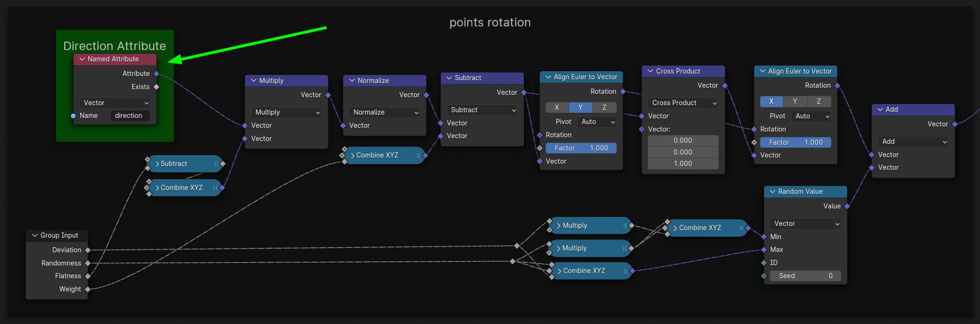The width and height of the screenshot is (980, 324).
Task: Select Y axis in first Align Euler node
Action: 581,108
